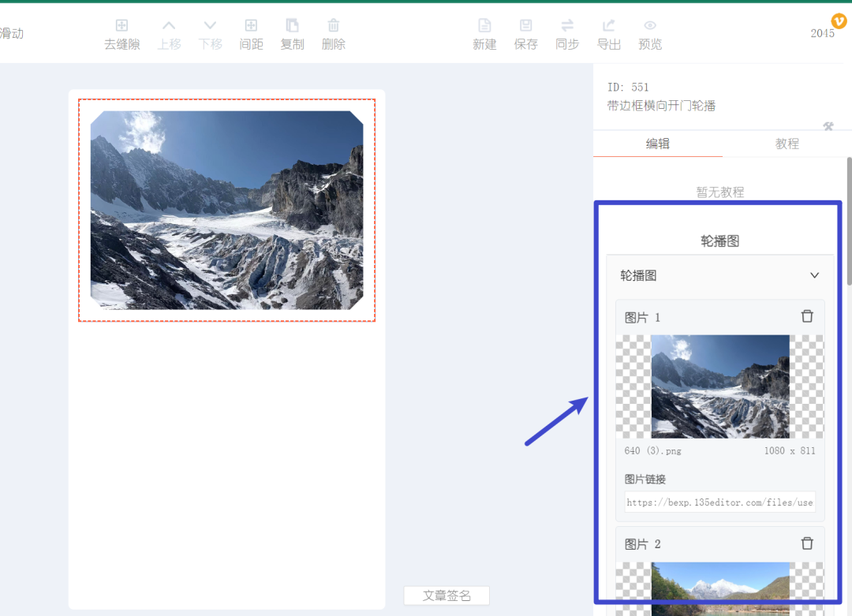Viewport: 852px width, 616px height.
Task: Collapse the 轮播图 section chevron
Action: click(814, 275)
